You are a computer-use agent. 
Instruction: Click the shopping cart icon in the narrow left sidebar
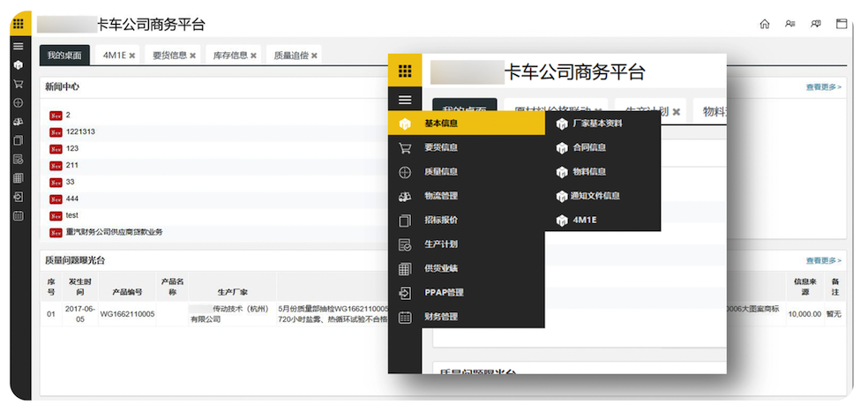click(18, 84)
